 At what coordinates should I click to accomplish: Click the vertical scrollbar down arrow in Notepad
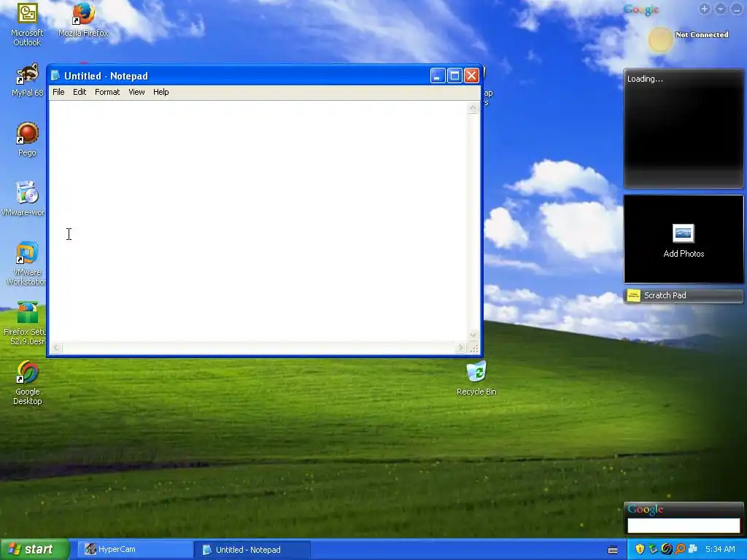click(473, 335)
